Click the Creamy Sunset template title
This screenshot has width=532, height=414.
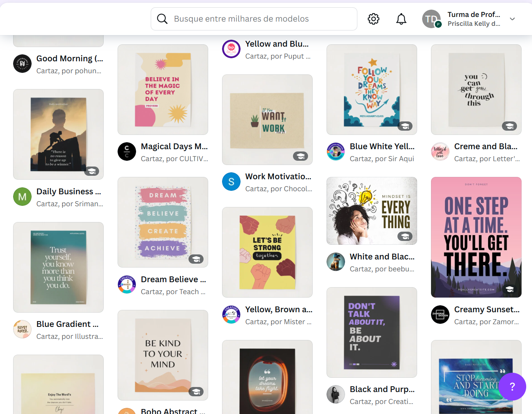pyautogui.click(x=487, y=310)
